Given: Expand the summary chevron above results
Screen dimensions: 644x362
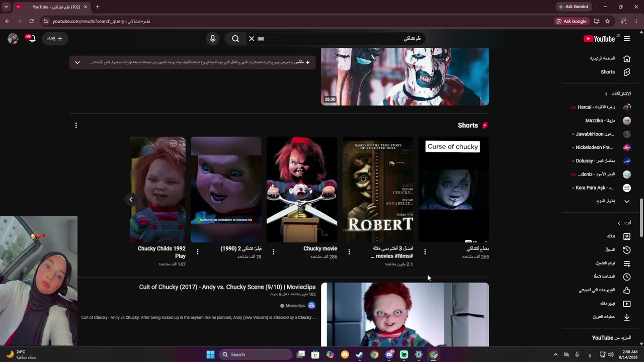Looking at the screenshot, I should coord(77,62).
